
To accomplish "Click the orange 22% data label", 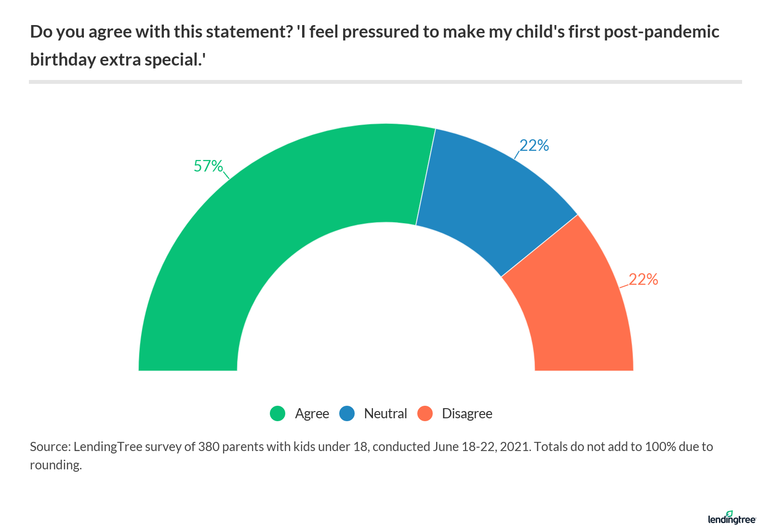I will [643, 279].
